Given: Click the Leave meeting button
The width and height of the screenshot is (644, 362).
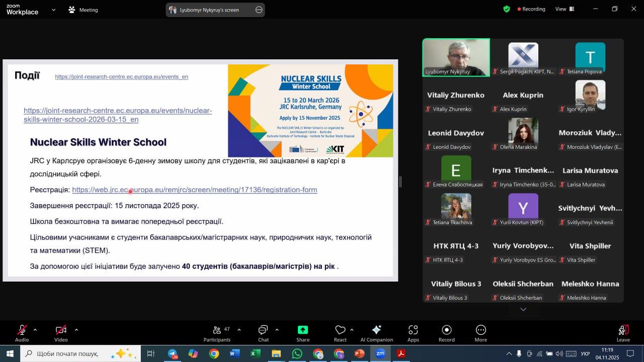Looking at the screenshot, I should (623, 333).
